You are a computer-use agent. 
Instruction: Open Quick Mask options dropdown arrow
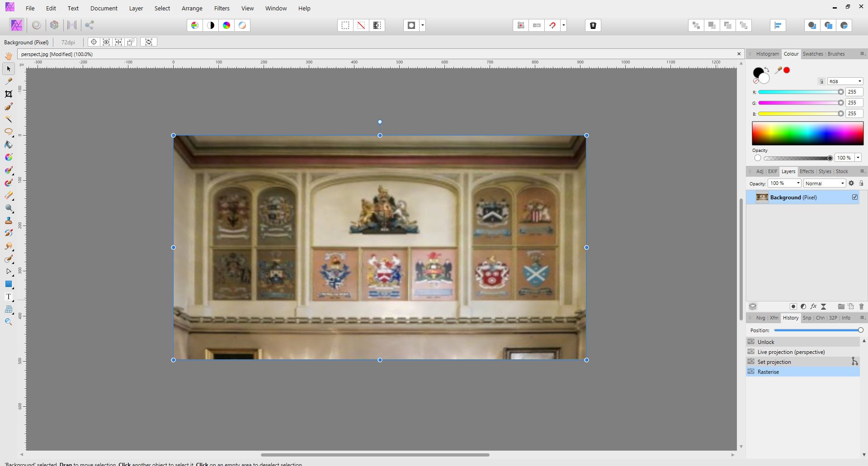click(423, 25)
